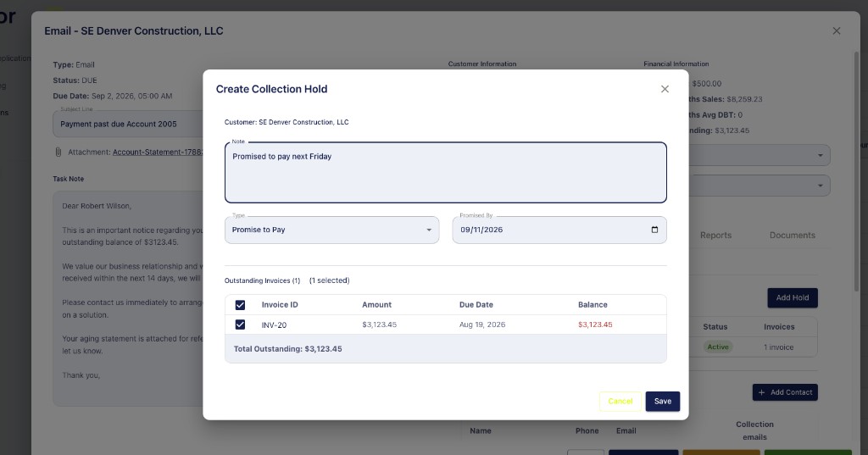Toggle the select-all invoices checkbox

point(240,305)
